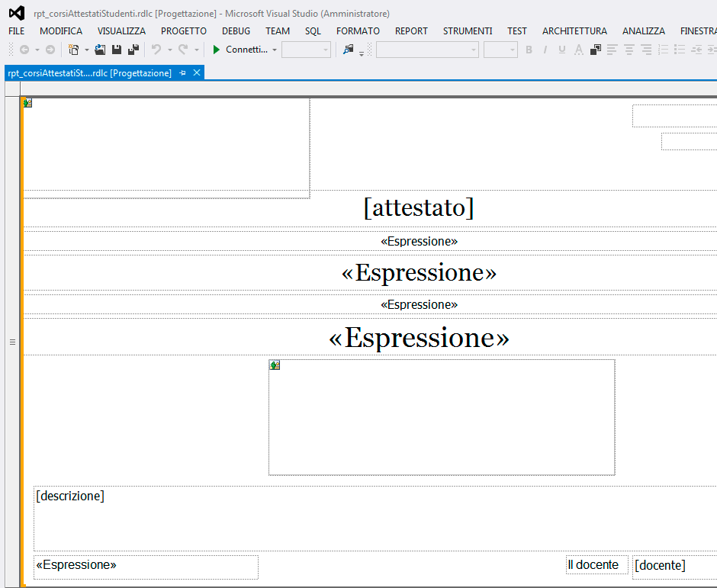The image size is (717, 588).
Task: Click the background color icon
Action: tap(596, 50)
